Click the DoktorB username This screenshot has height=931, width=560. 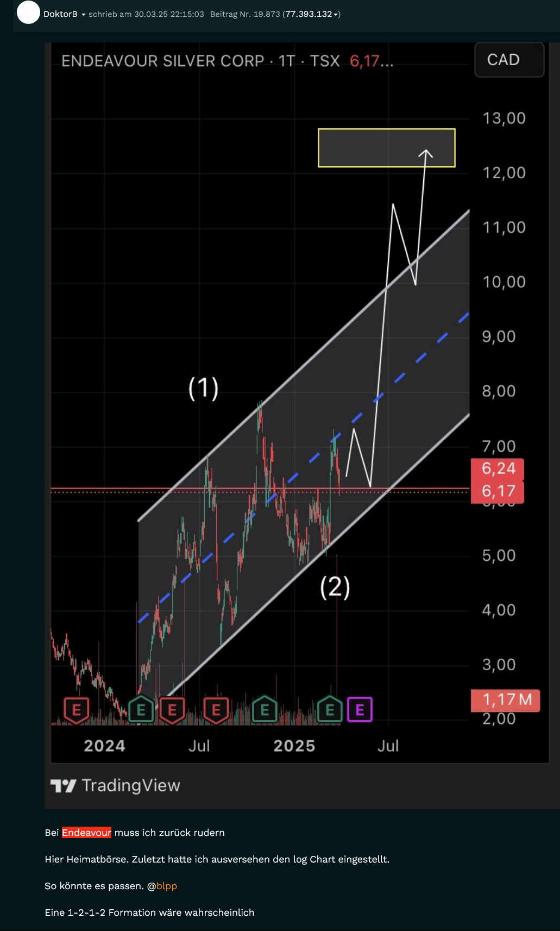60,14
